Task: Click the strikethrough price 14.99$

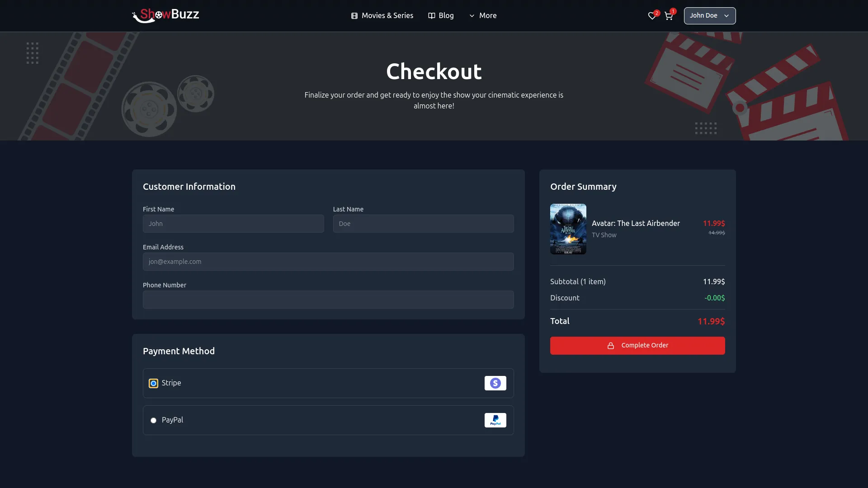Action: coord(717,233)
